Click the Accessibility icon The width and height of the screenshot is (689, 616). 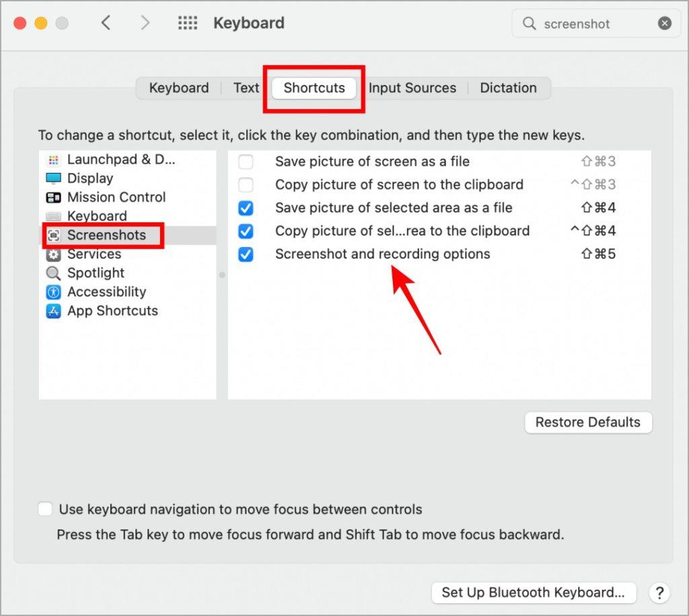point(54,292)
